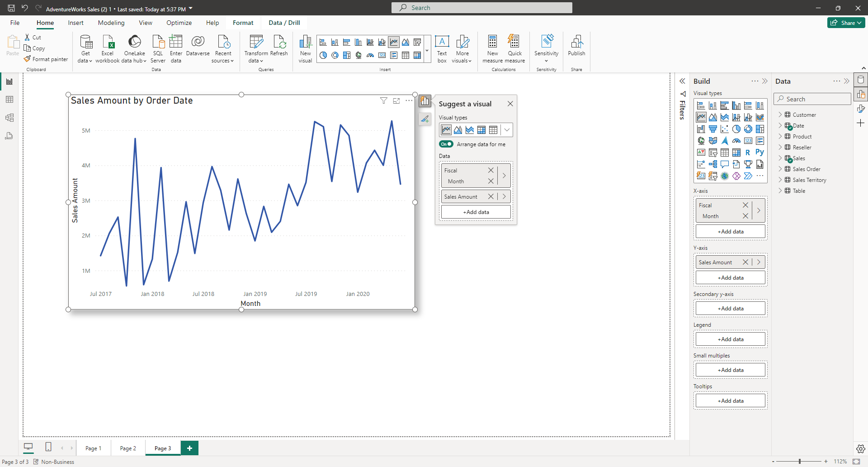Click the zoom slider in status bar
Viewport: 868px width, 467px height.
click(x=799, y=462)
